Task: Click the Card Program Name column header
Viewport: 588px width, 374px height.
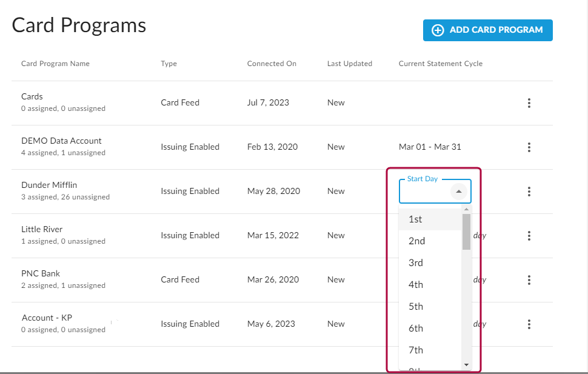Action: coord(55,64)
